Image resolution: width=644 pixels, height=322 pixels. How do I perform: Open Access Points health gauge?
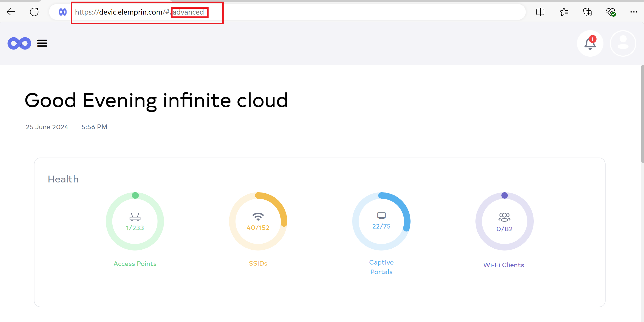click(x=135, y=221)
